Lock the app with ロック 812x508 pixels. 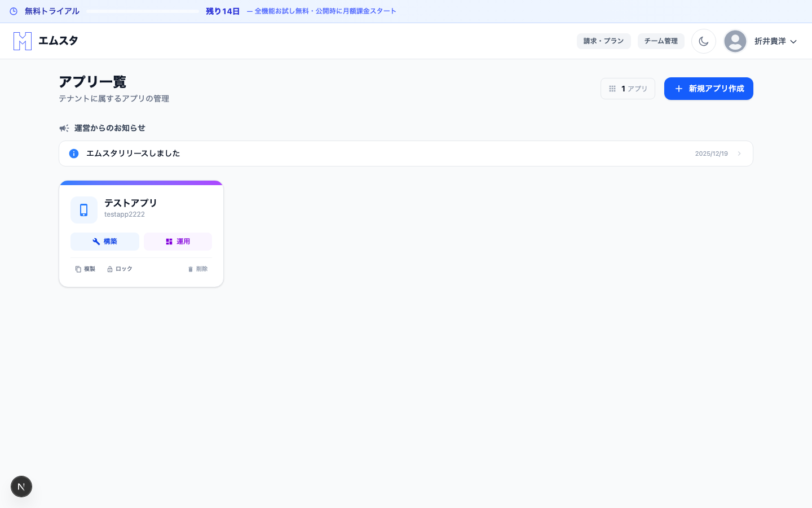[120, 269]
